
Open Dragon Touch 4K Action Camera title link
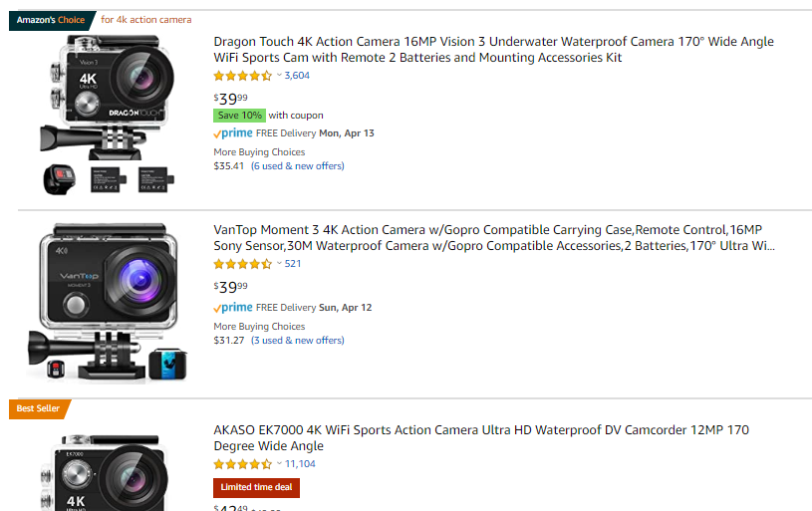pos(493,49)
